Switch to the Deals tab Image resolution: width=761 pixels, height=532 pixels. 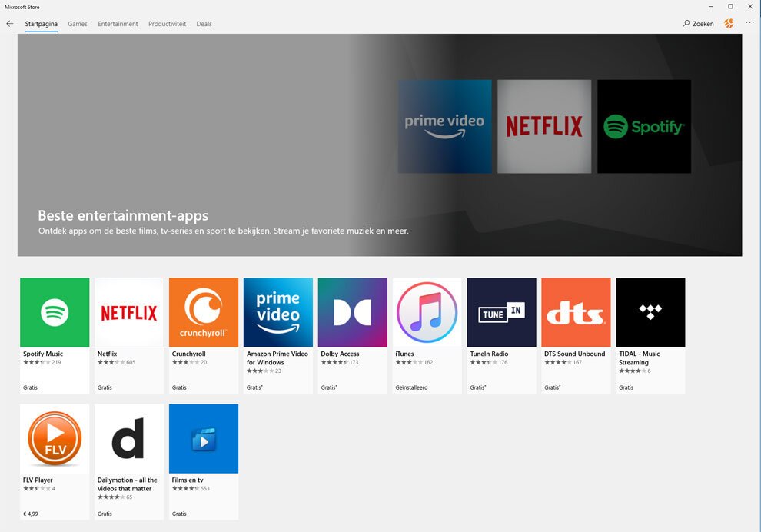pyautogui.click(x=204, y=24)
